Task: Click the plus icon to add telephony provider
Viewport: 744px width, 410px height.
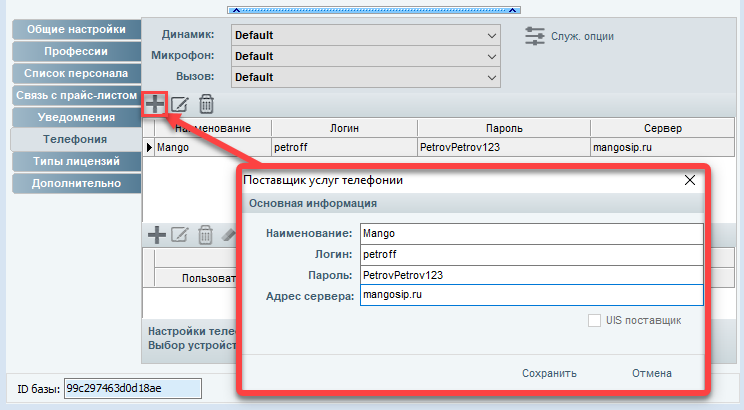Action: point(155,104)
